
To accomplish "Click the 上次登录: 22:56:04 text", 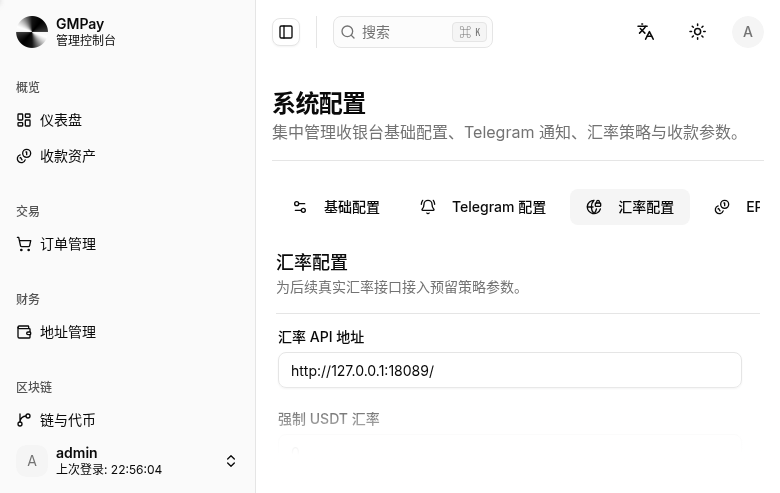I will click(x=109, y=470).
